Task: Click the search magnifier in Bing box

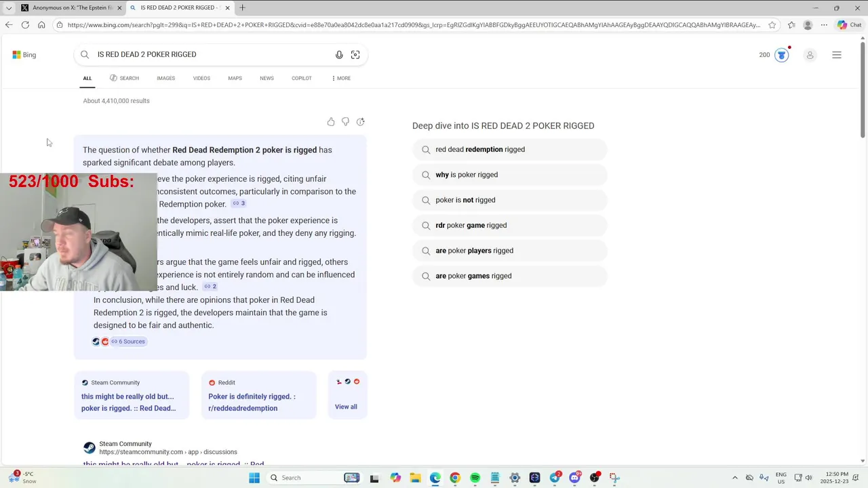Action: pos(85,55)
